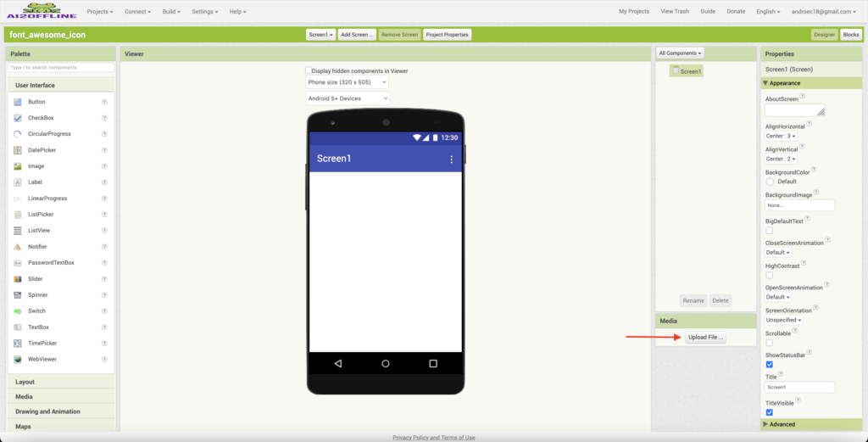
Task: Open help icon next to WebViewer
Action: point(104,360)
